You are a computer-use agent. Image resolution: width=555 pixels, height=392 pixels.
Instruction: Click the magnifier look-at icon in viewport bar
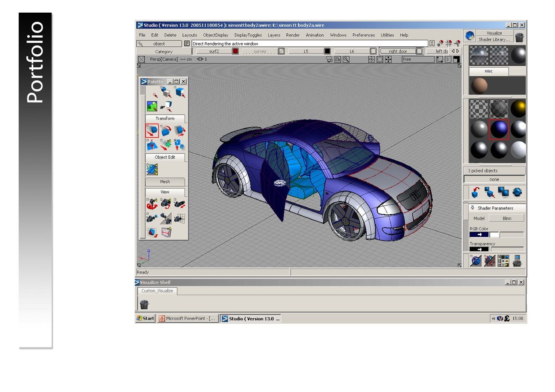pos(346,59)
